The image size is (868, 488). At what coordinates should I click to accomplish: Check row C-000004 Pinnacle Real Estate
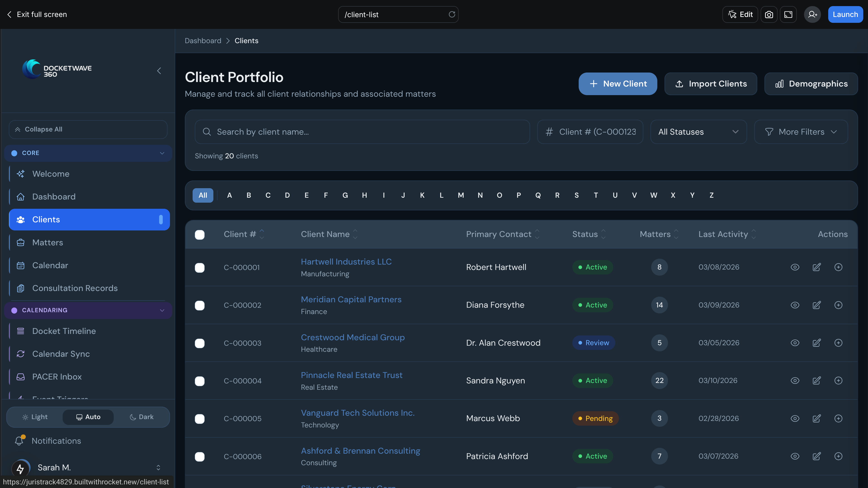(199, 381)
